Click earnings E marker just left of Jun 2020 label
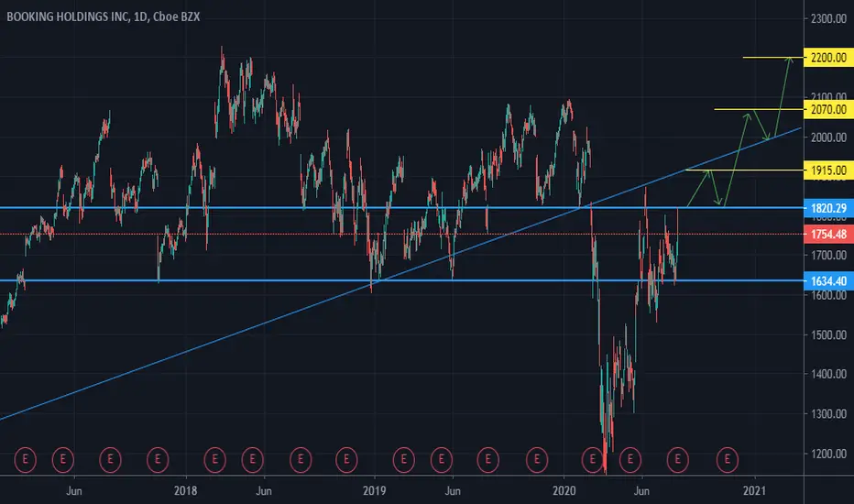 [x=630, y=460]
